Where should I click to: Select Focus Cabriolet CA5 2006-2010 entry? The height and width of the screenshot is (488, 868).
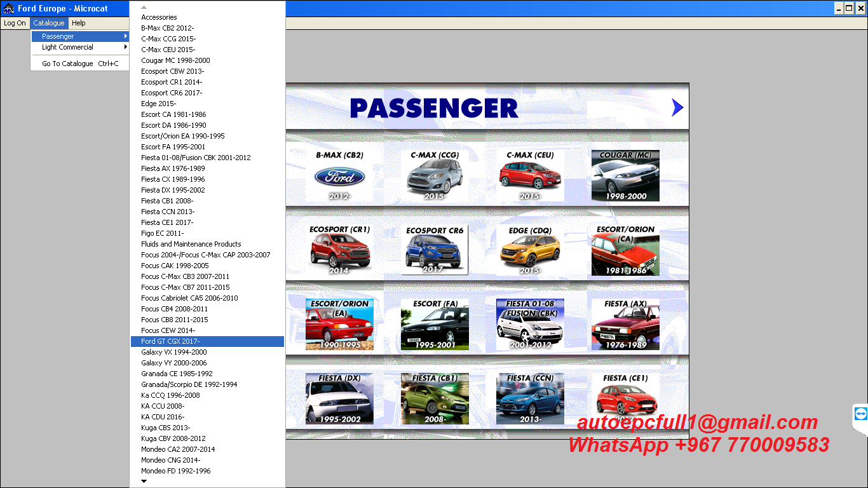pos(207,298)
